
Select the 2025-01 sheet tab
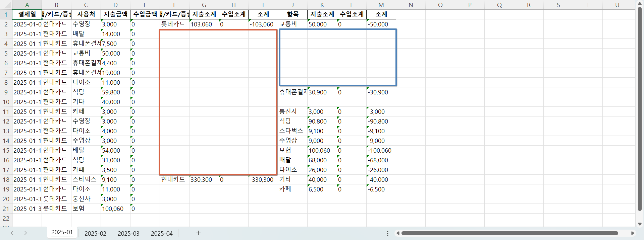[x=62, y=233]
